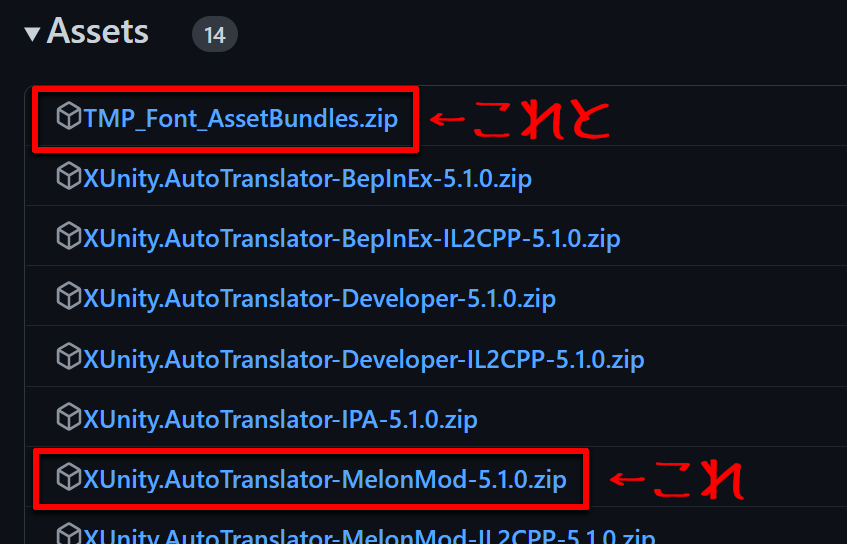Open the XUnity.AutoTranslator-Developer-IL2CPP-5.1.0.zip link

click(x=364, y=358)
